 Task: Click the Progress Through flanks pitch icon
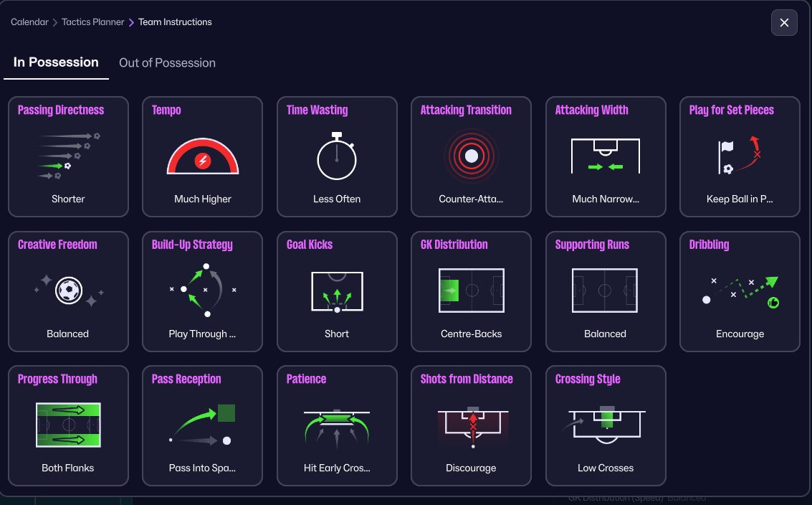(68, 425)
